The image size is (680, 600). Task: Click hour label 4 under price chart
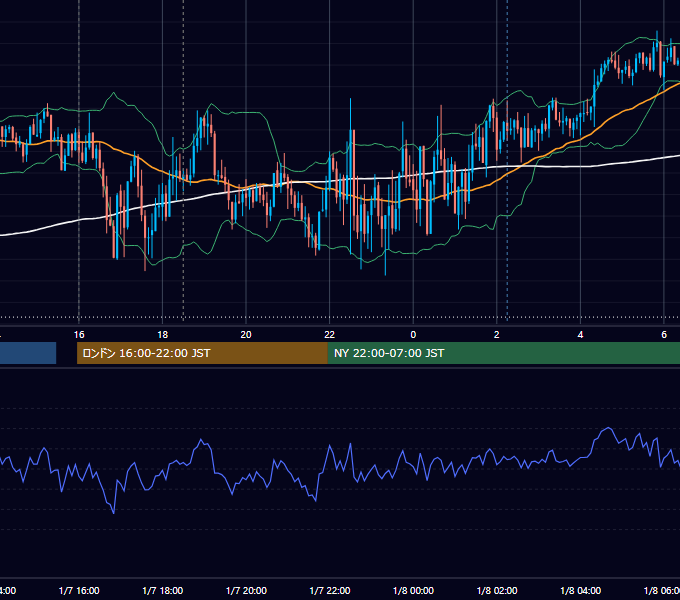(x=580, y=335)
